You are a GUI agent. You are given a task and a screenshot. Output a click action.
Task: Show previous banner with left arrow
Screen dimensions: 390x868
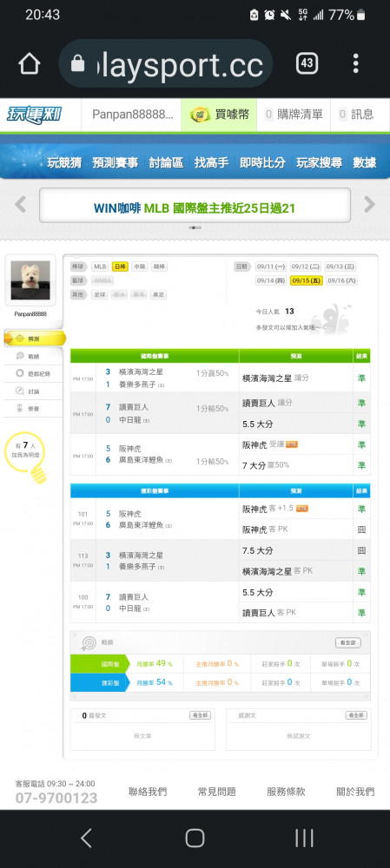(21, 204)
